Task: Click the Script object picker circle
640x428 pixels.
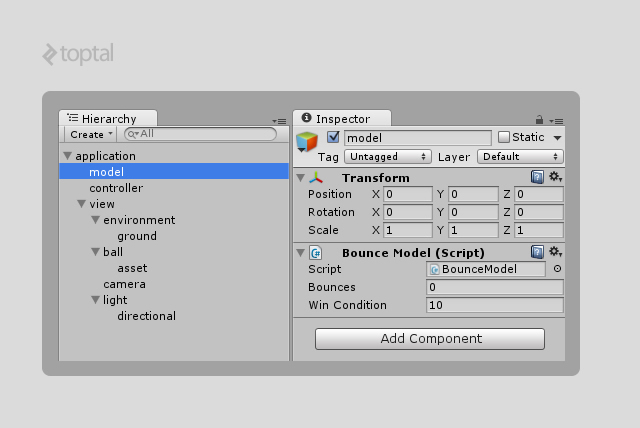Action: (557, 269)
